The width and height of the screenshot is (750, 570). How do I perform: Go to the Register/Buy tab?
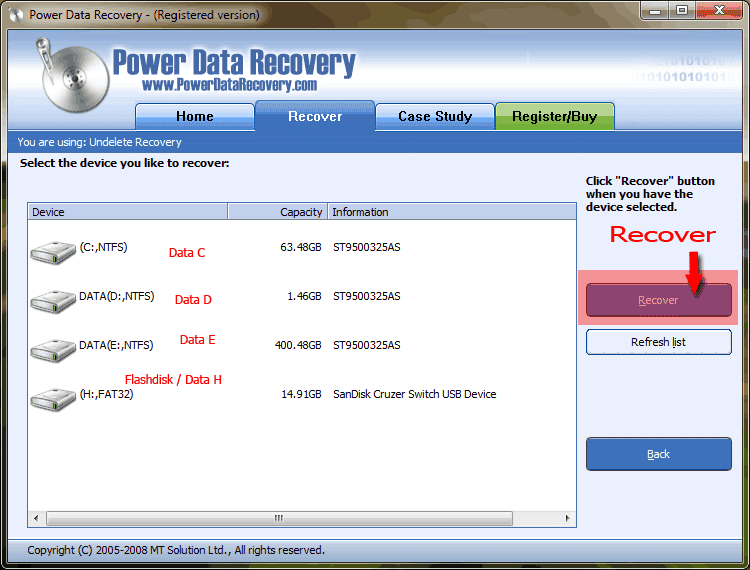[555, 116]
